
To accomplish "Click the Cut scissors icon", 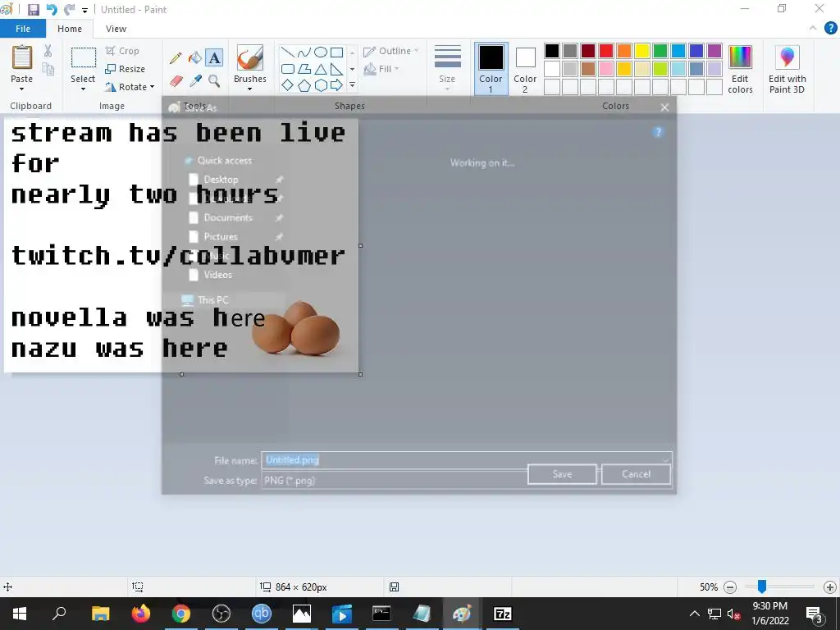I will (x=48, y=51).
